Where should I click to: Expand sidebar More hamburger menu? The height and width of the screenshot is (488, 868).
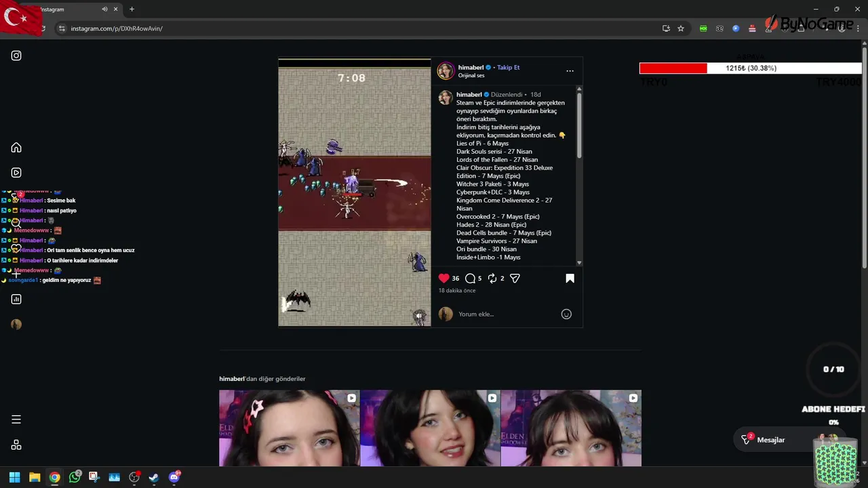point(16,420)
